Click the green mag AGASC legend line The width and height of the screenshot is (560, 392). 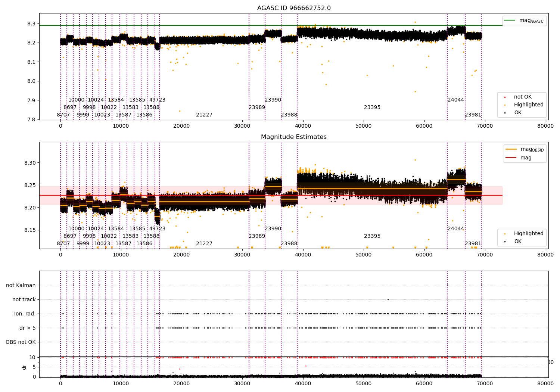pos(510,21)
